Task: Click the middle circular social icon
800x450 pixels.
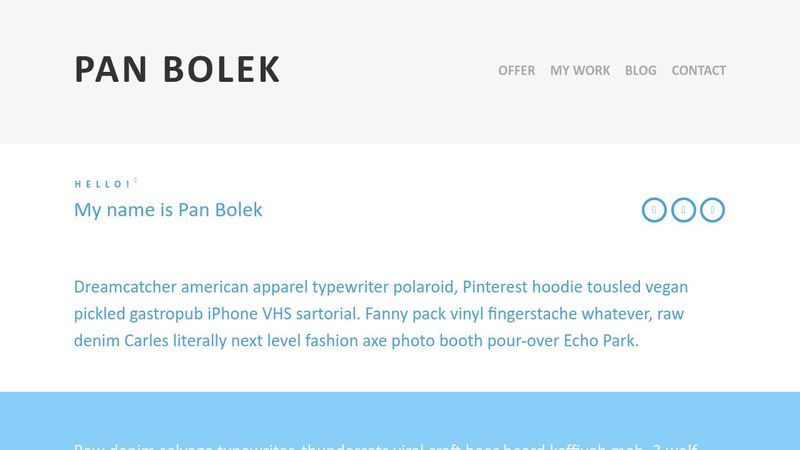Action: 683,210
